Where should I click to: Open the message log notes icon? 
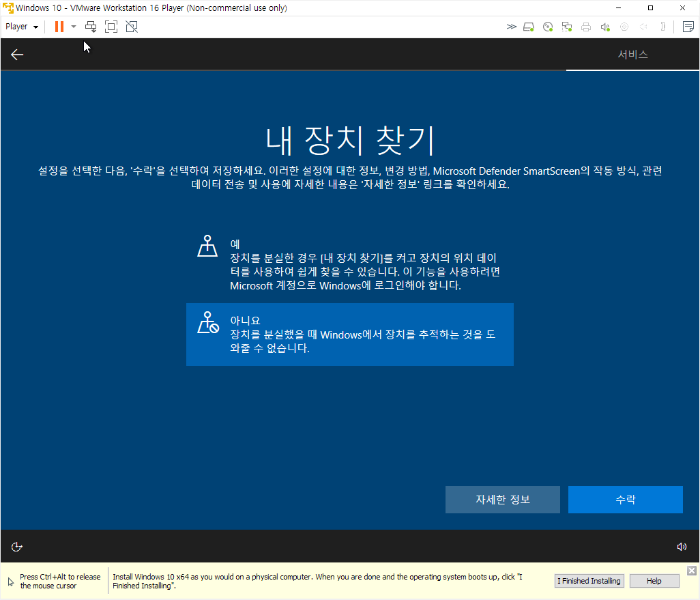click(x=688, y=27)
